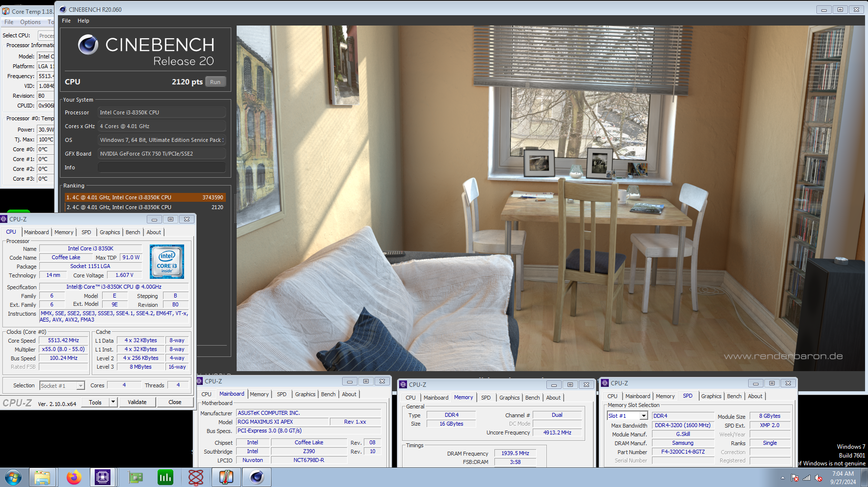Open the About tab in main CPU-Z window
Image resolution: width=868 pixels, height=487 pixels.
pos(154,232)
